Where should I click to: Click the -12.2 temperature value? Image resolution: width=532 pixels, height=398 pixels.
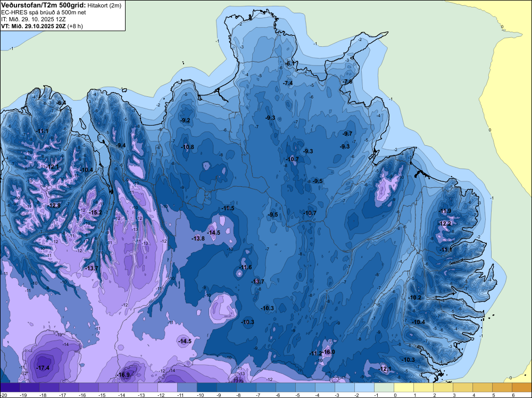[x=445, y=223]
